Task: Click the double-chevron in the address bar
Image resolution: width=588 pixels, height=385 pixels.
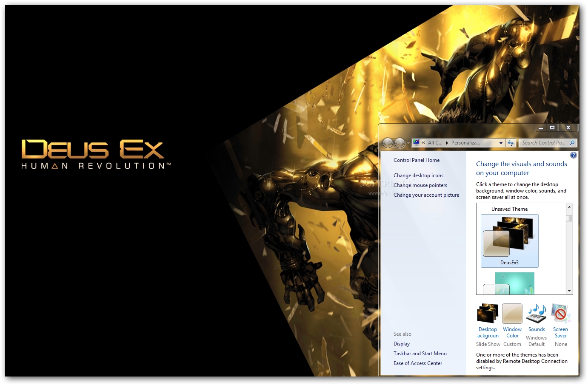Action: pos(423,143)
